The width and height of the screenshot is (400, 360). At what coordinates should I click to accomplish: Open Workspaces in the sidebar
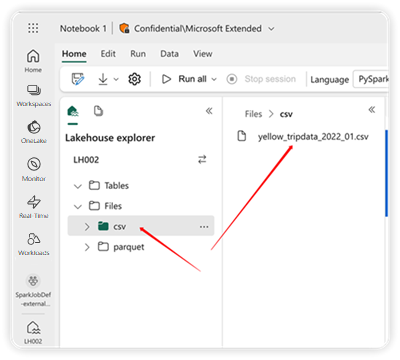[34, 96]
